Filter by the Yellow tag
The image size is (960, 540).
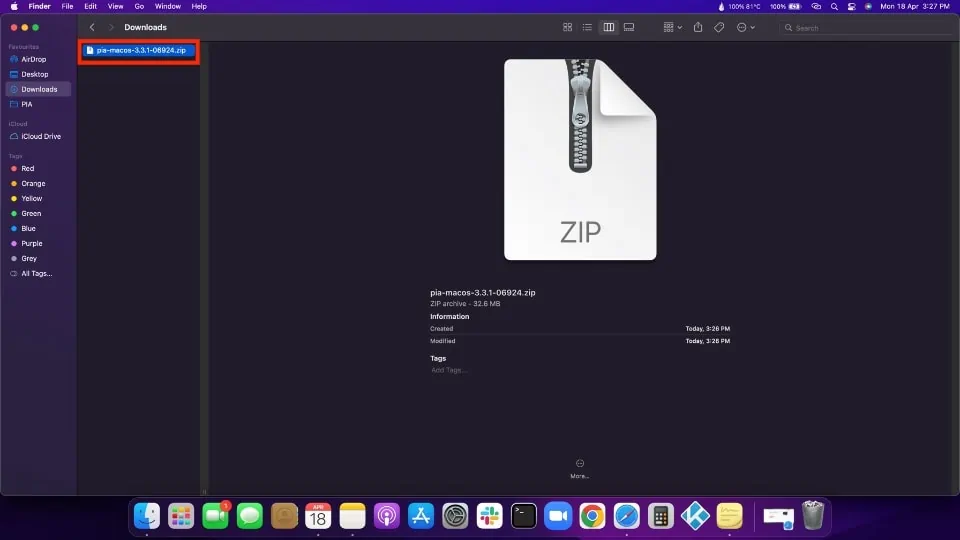pyautogui.click(x=31, y=198)
